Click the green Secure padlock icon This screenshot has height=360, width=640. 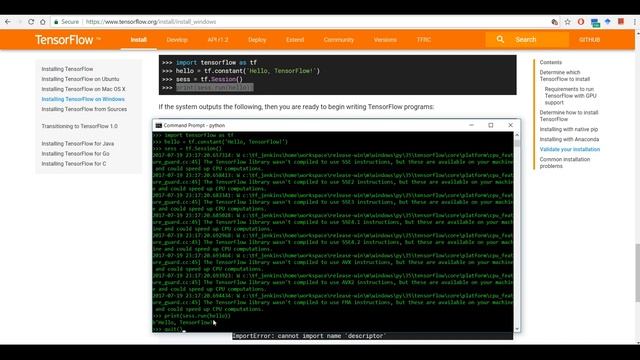56,22
